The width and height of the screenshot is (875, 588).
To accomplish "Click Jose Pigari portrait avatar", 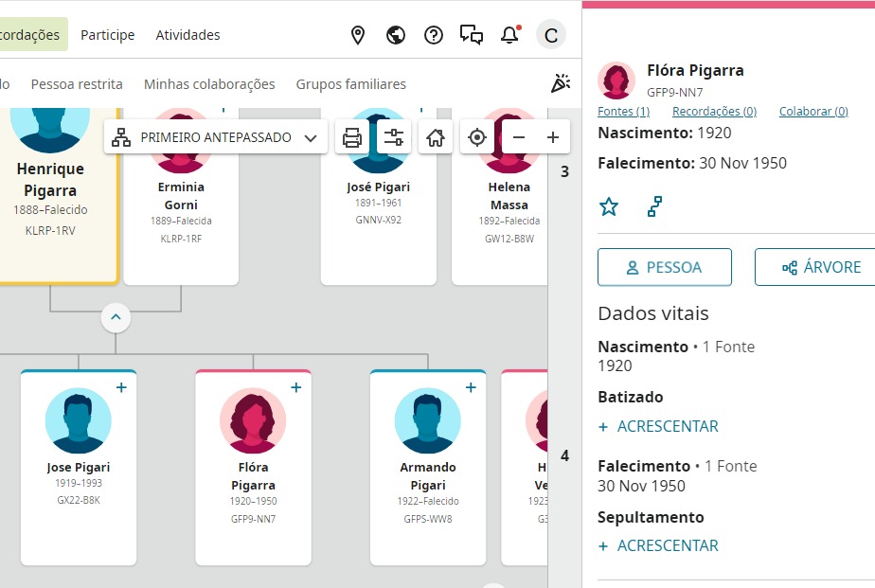I will (x=78, y=420).
